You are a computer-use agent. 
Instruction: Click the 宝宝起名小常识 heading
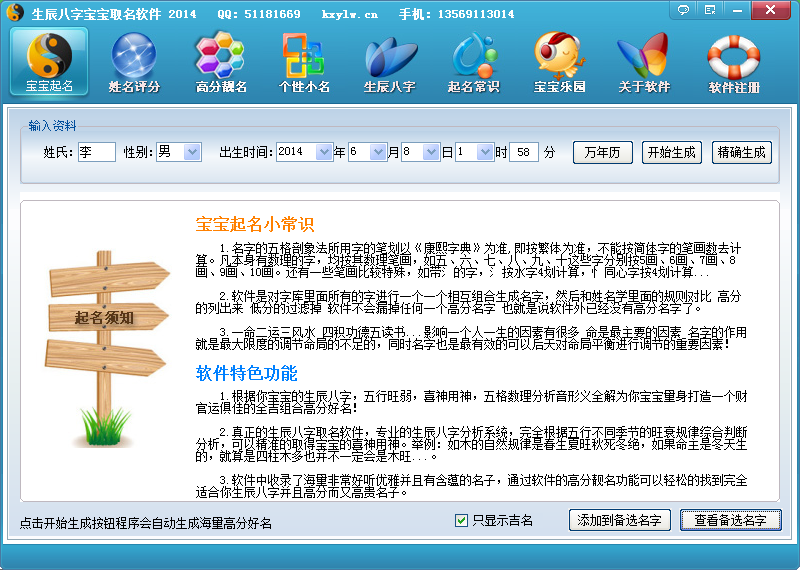pyautogui.click(x=255, y=224)
